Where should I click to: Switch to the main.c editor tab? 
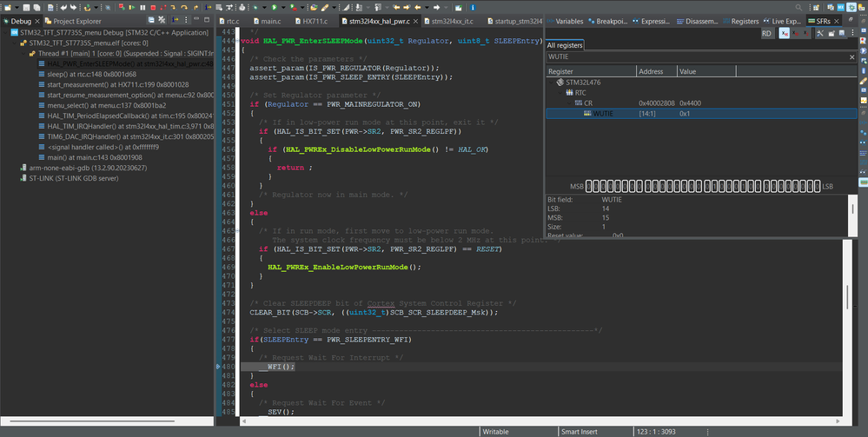click(x=270, y=20)
